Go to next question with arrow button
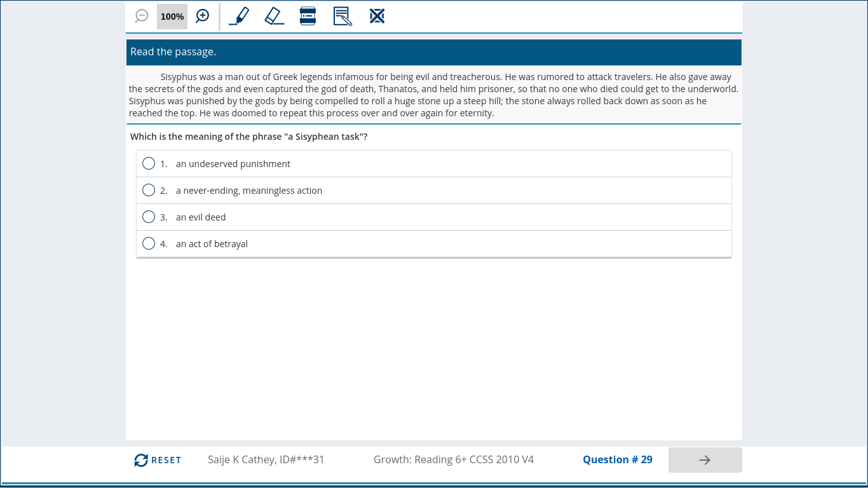This screenshot has width=868, height=488. tap(705, 460)
